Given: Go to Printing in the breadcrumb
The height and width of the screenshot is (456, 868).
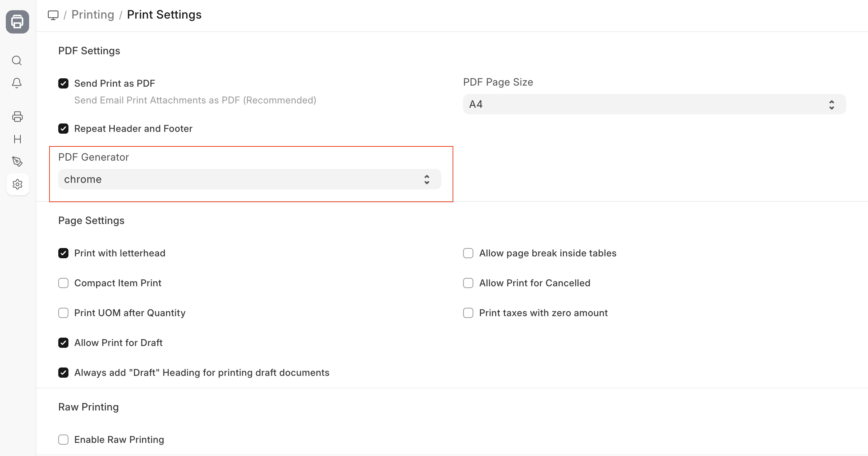Looking at the screenshot, I should (x=92, y=15).
